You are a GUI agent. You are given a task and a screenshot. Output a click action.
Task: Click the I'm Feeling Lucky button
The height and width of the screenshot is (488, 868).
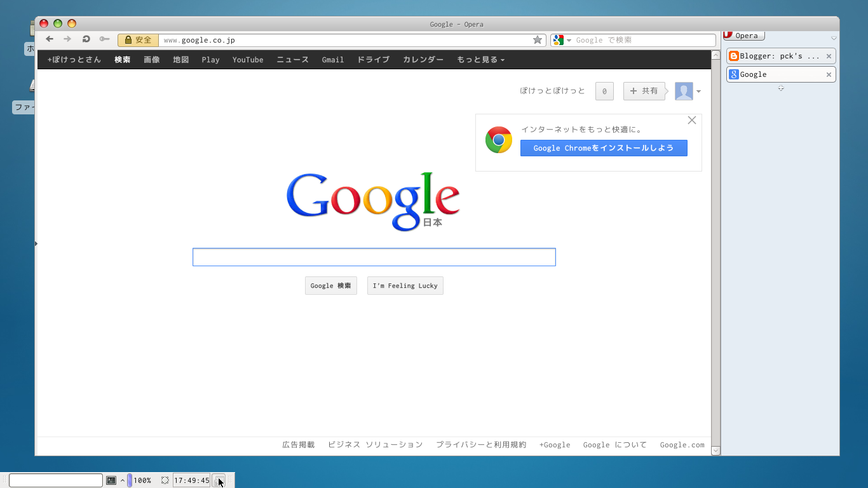405,286
